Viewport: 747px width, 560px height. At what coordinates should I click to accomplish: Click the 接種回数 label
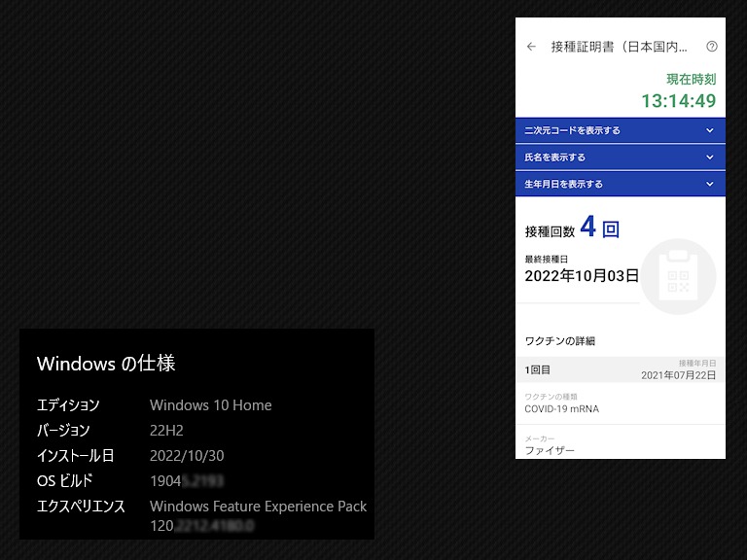pos(550,231)
